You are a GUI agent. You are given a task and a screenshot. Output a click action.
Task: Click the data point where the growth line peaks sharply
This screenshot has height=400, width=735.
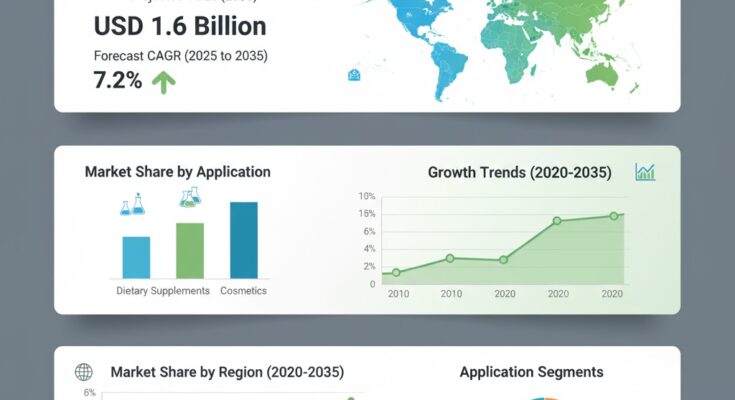tap(557, 221)
